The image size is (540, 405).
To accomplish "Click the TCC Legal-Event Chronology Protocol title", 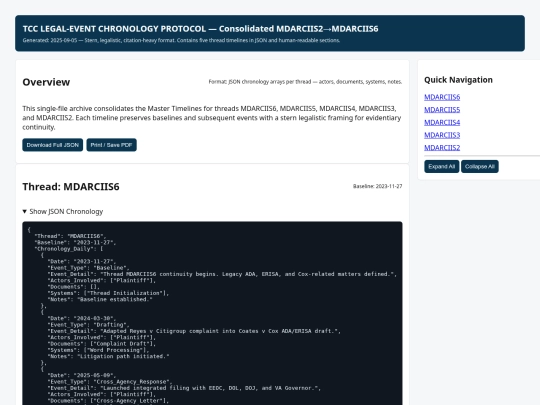I will pos(200,29).
